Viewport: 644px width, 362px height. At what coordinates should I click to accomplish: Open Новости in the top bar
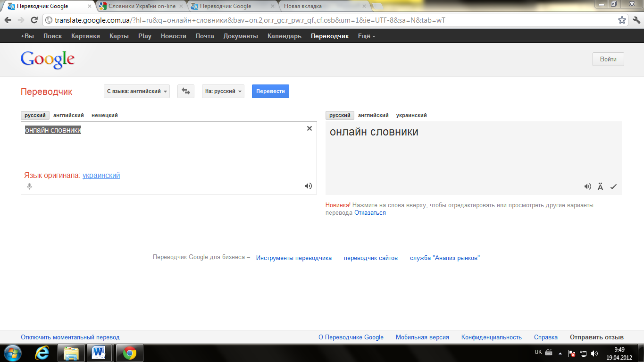(x=174, y=36)
